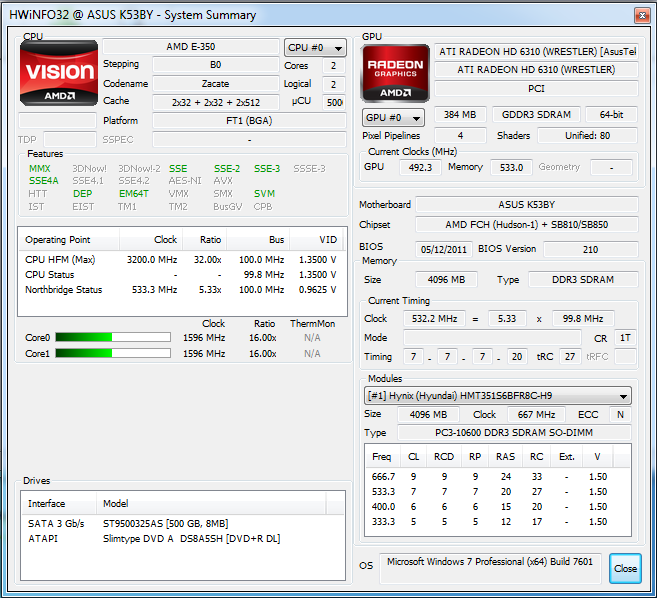657x598 pixels.
Task: Click the 64-bit memory bus width field
Action: (611, 114)
